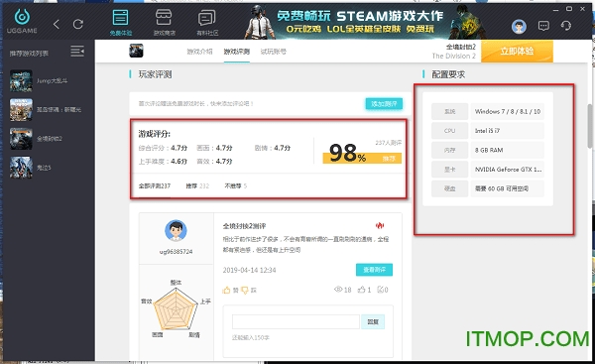Filter reviews by 推荐 232
Screen dimensions: 595x364
coord(197,186)
